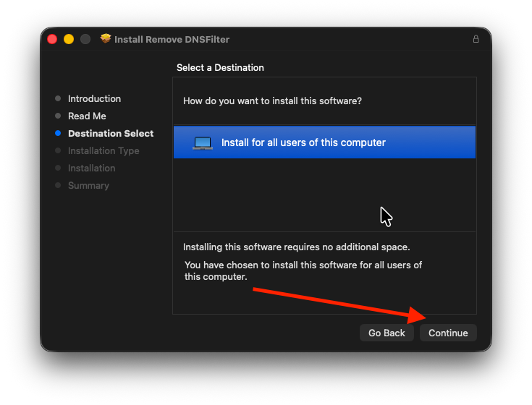This screenshot has width=532, height=405.
Task: Click the blue bullet beside Destination Select
Action: click(x=58, y=133)
